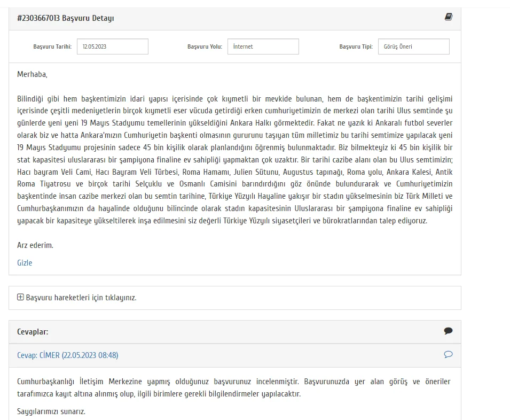Click the 'Saygılarımızı sunarız.' line in reply

tap(51, 411)
